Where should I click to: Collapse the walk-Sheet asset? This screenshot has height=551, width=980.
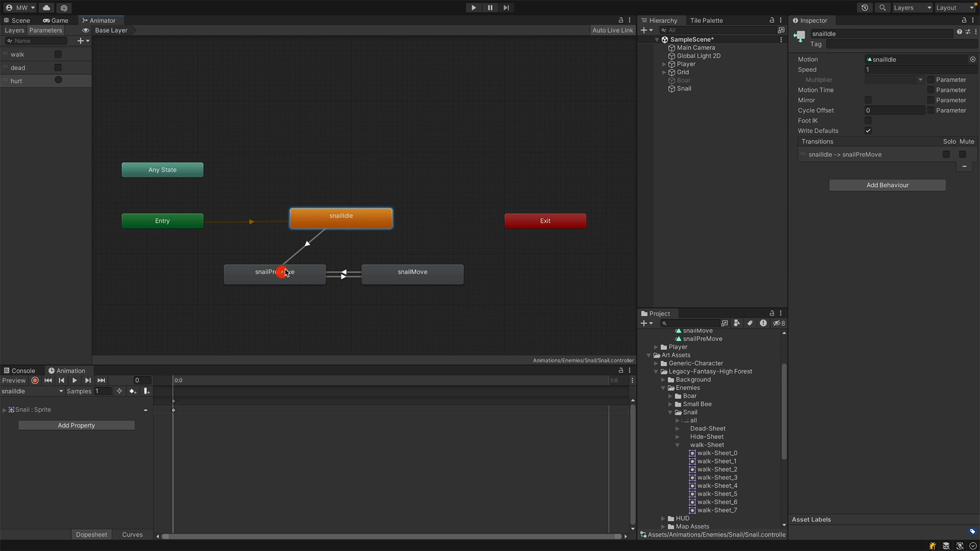coord(677,445)
